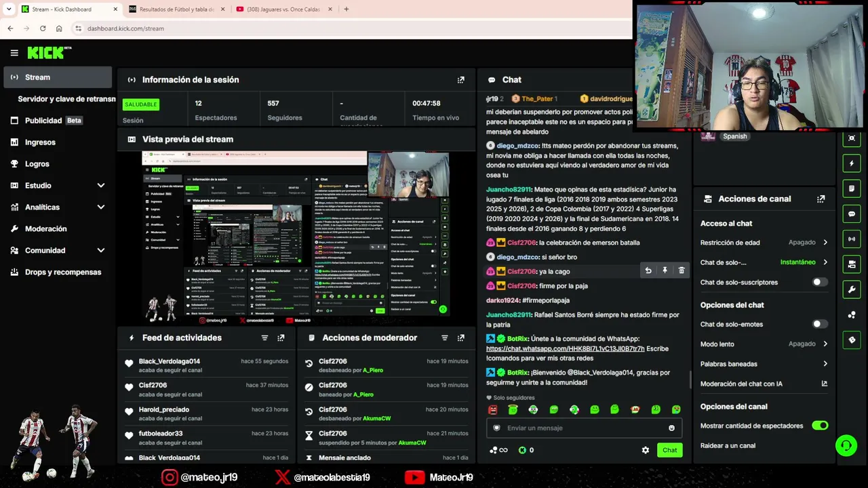Click Raidear a un canal

point(728,446)
